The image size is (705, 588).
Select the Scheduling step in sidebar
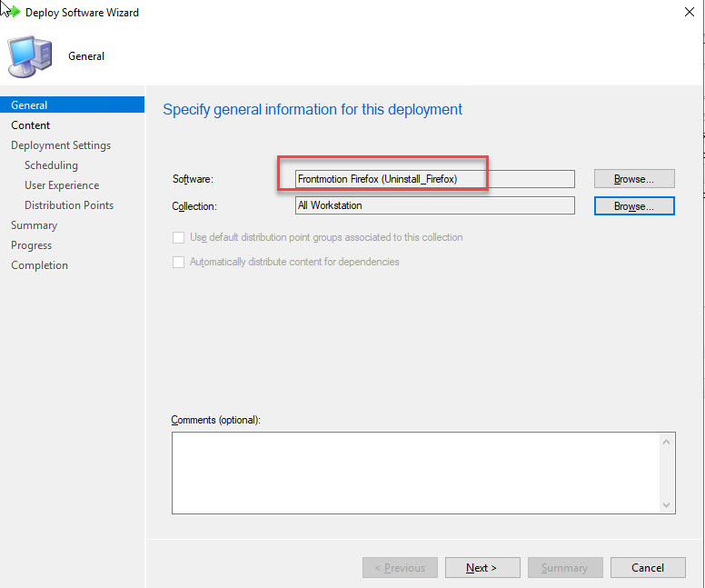click(x=51, y=165)
